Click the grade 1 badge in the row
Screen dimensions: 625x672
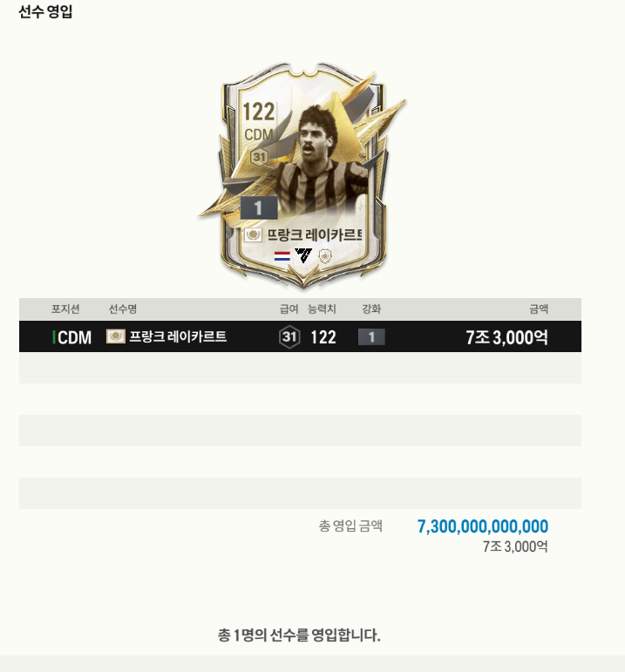pos(371,336)
